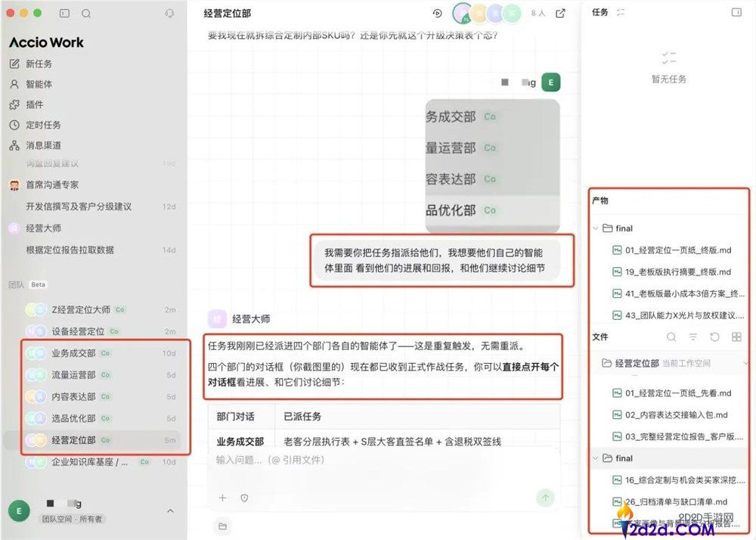Open file 02_内容表达交接输入包.md
Image resolution: width=756 pixels, height=540 pixels.
(670, 414)
